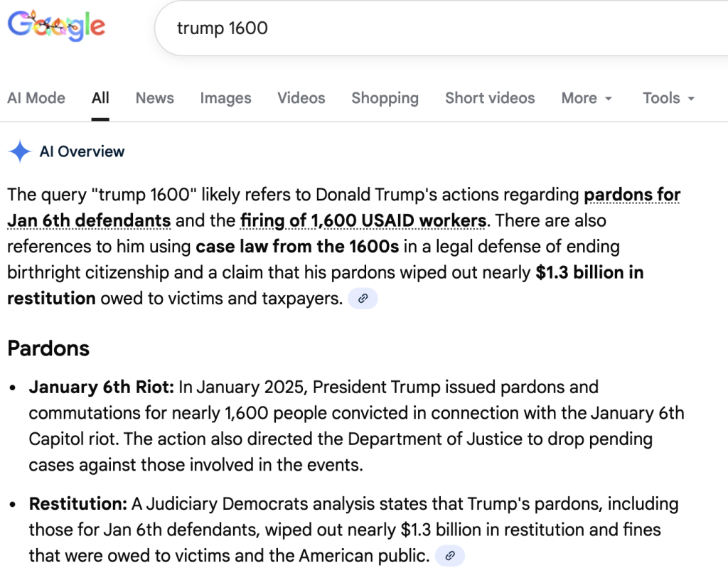Open the Videos tab
This screenshot has width=728, height=573.
(x=301, y=98)
